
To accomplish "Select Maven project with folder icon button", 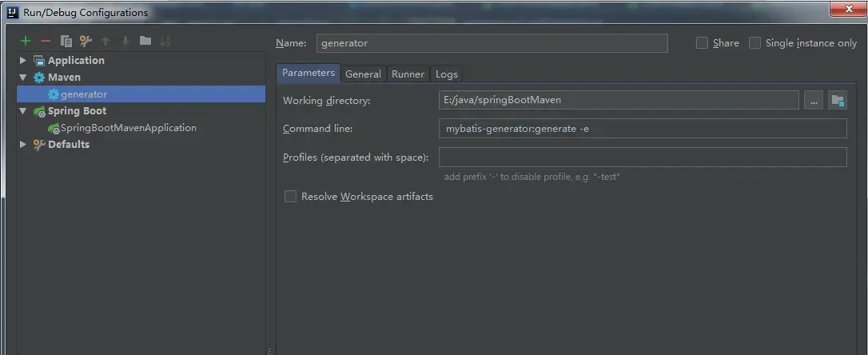I will coord(838,101).
